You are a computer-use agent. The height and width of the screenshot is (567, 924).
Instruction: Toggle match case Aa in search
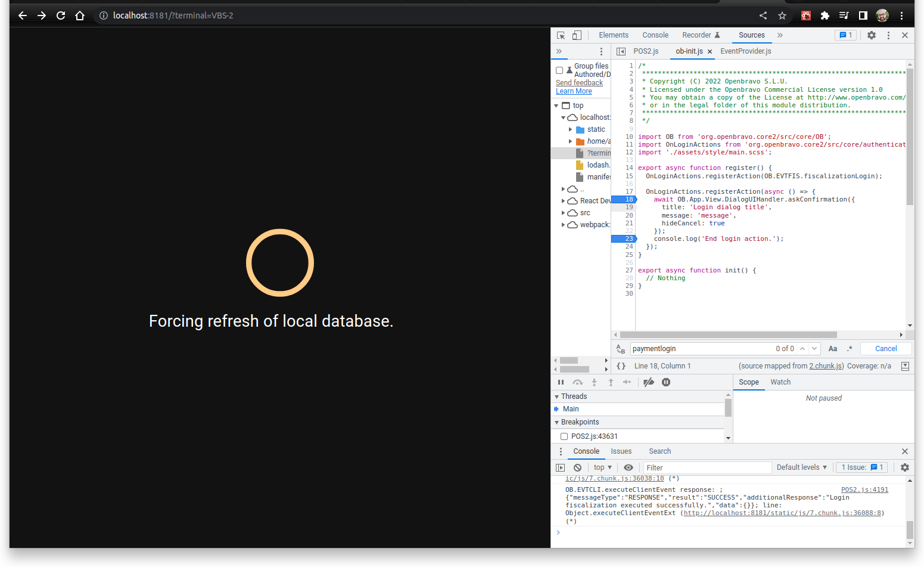click(x=833, y=349)
